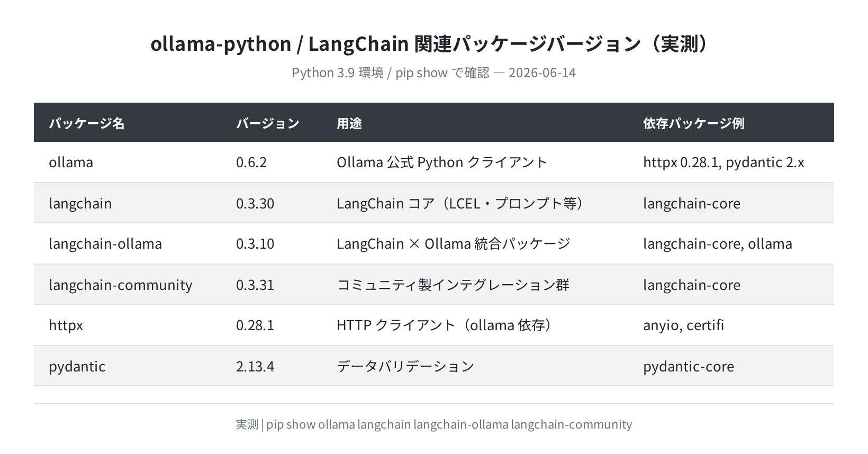Click 'anyio, certifi' dependency cell
Image resolution: width=868 pixels, height=454 pixels.
[684, 325]
